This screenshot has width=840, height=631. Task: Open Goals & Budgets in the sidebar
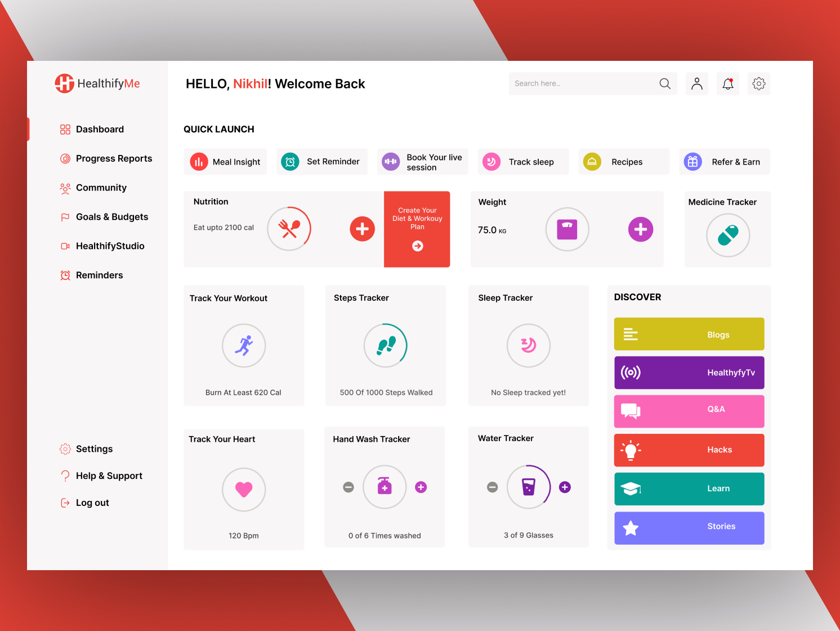point(104,217)
